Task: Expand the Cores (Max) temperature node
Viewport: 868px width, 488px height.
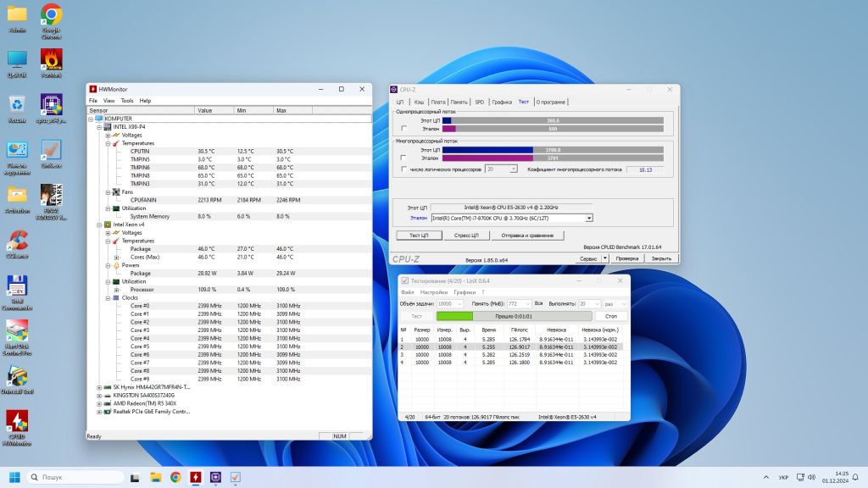Action: coord(116,258)
